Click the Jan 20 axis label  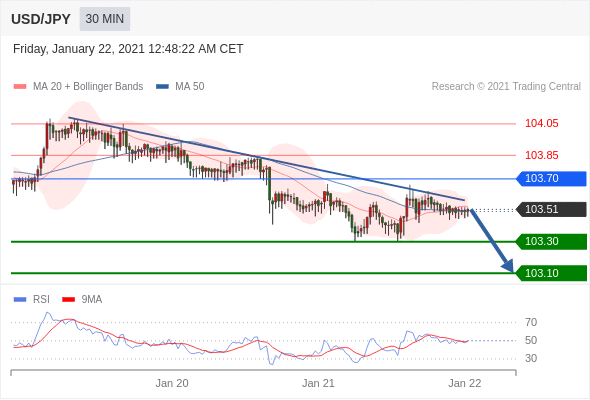172,383
